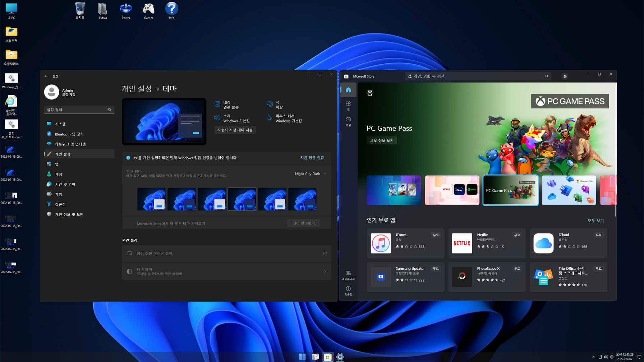
Task: Click 지금 정품 인증 link
Action: pyautogui.click(x=312, y=158)
